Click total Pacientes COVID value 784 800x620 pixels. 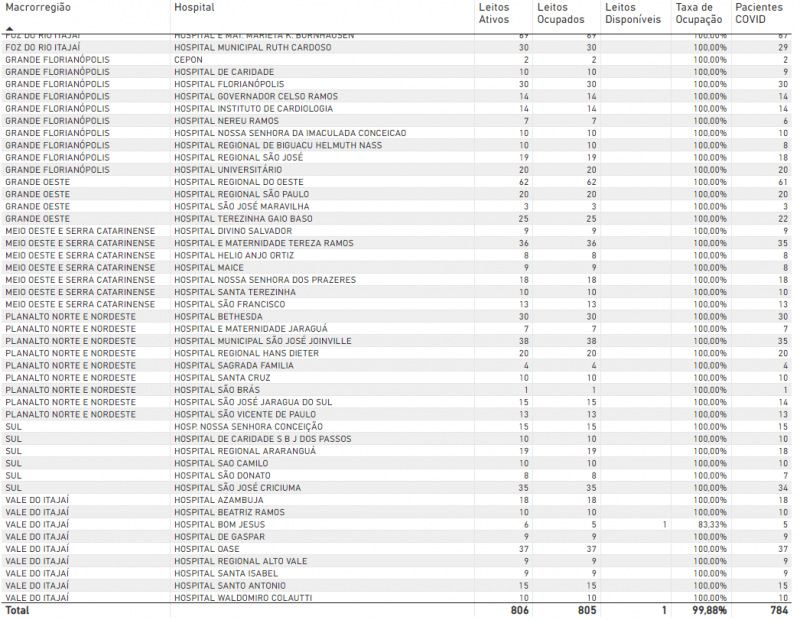coord(779,611)
